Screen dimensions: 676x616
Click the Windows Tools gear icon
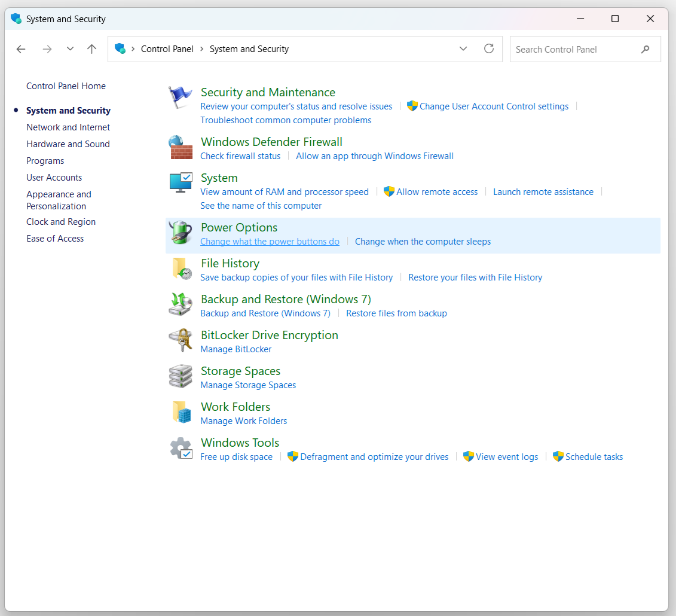[x=181, y=448]
